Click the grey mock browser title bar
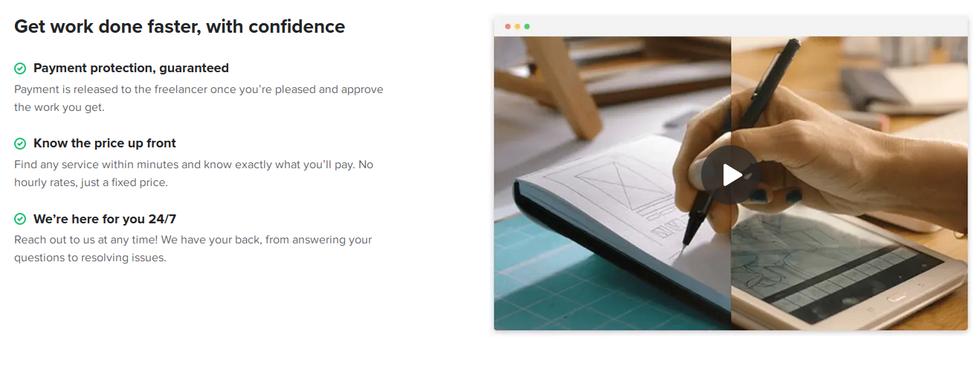Screen dimensions: 980x367 point(731,27)
